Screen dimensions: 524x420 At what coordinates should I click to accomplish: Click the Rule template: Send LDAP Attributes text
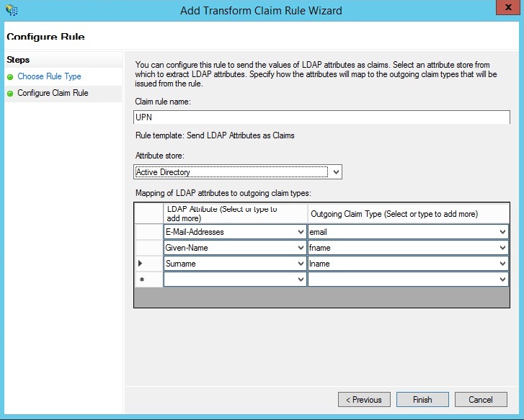(x=215, y=135)
